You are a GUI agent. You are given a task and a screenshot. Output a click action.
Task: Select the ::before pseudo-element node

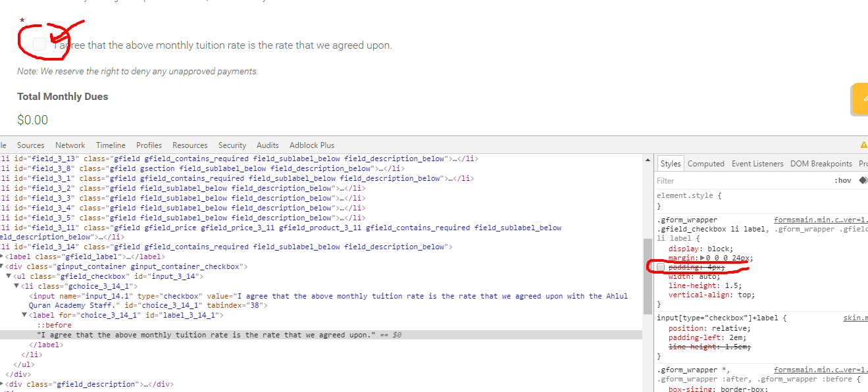(x=54, y=325)
